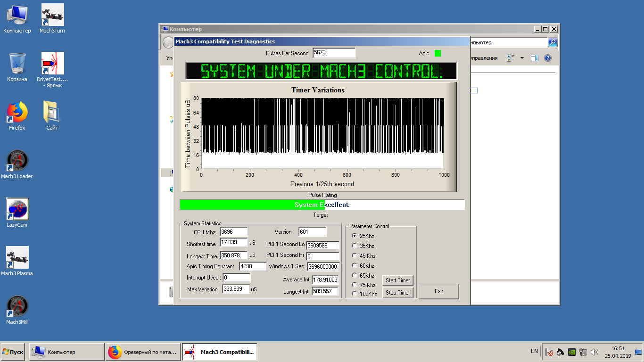Viewport: 644px width, 362px height.
Task: Click the Apic Timing Constant field
Action: [253, 266]
